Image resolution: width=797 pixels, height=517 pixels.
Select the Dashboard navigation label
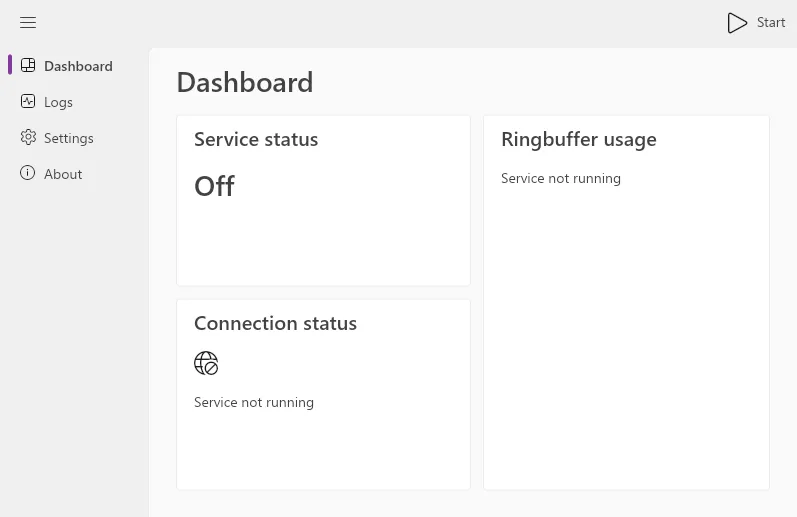point(78,66)
